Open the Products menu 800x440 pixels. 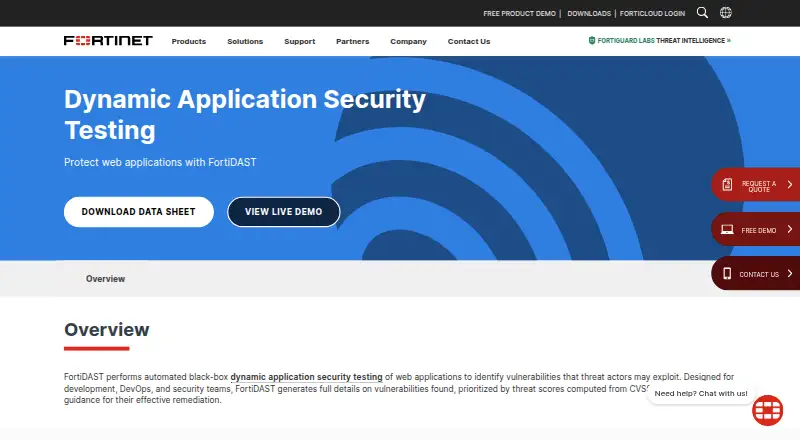189,41
